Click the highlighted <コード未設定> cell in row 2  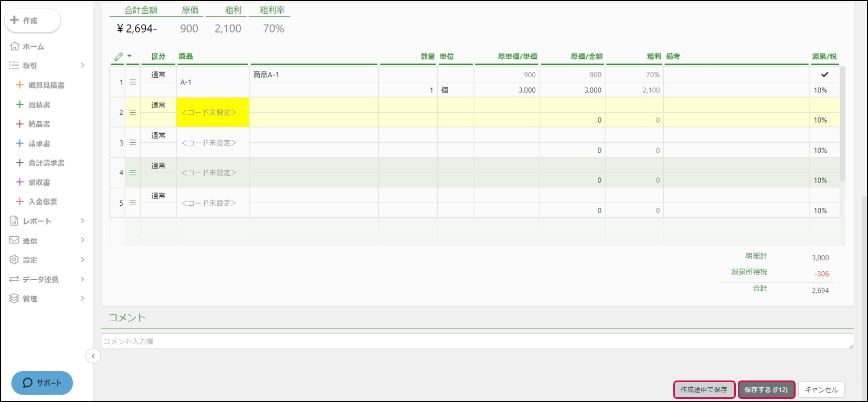[x=213, y=112]
